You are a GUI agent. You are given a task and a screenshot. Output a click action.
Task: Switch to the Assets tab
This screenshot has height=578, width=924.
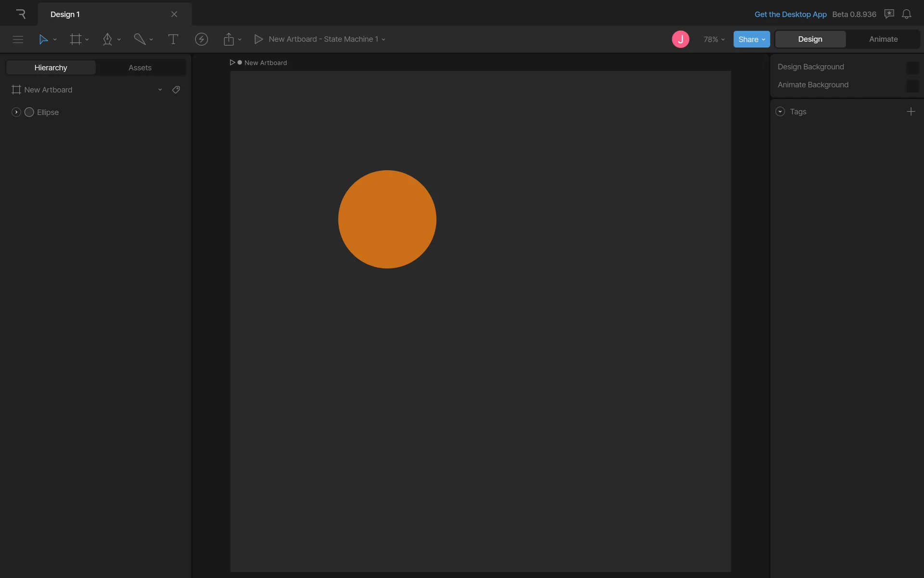(x=140, y=68)
